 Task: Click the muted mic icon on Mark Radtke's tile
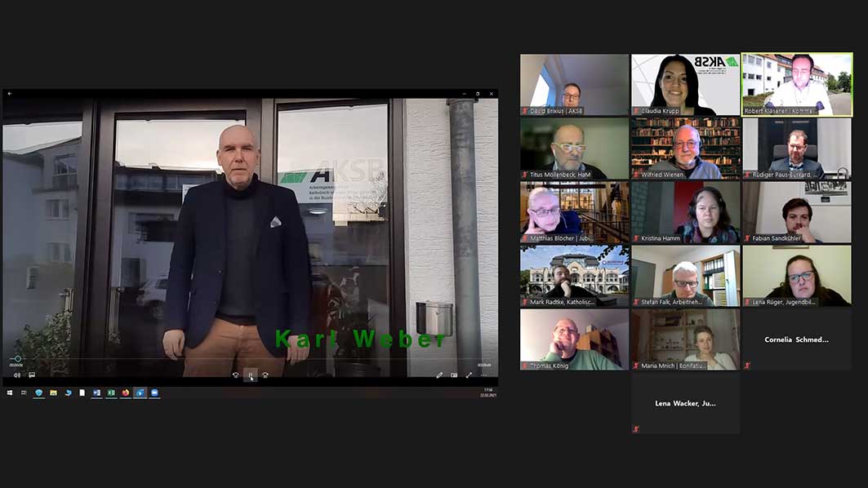click(525, 302)
